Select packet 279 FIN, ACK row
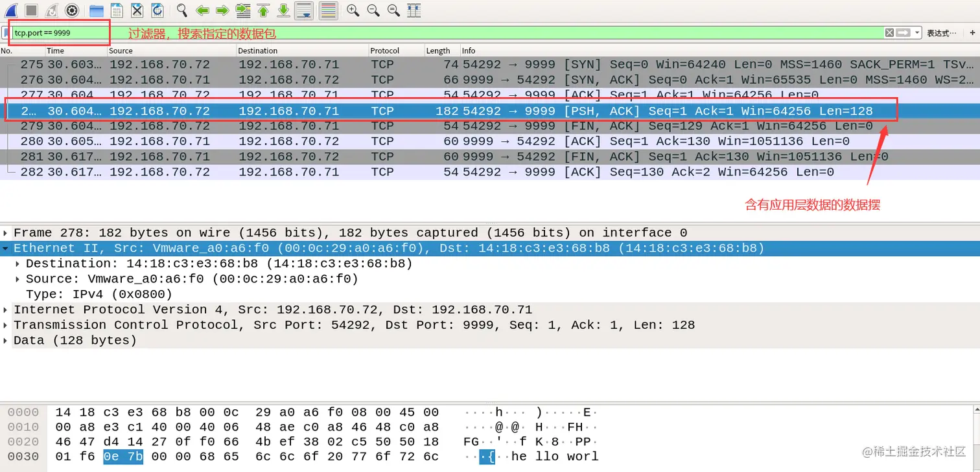 [x=490, y=126]
